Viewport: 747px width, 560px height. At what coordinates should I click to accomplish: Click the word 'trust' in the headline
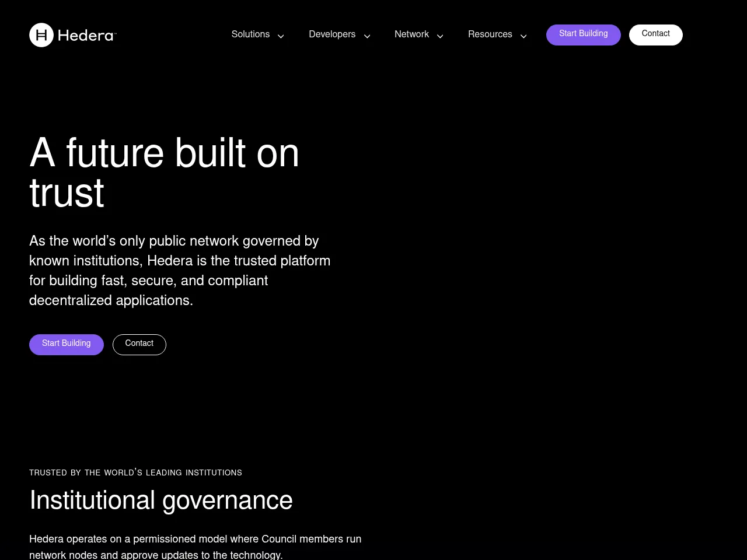click(x=67, y=194)
